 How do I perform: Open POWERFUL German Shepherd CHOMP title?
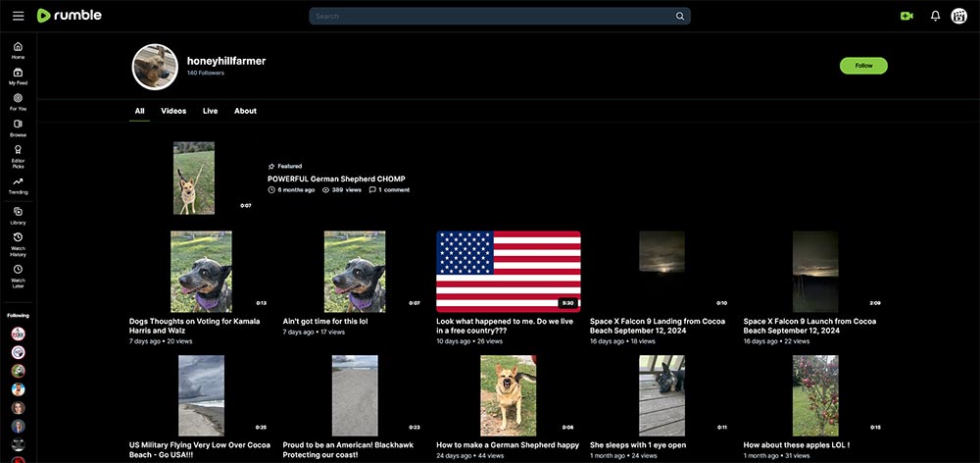click(x=336, y=179)
